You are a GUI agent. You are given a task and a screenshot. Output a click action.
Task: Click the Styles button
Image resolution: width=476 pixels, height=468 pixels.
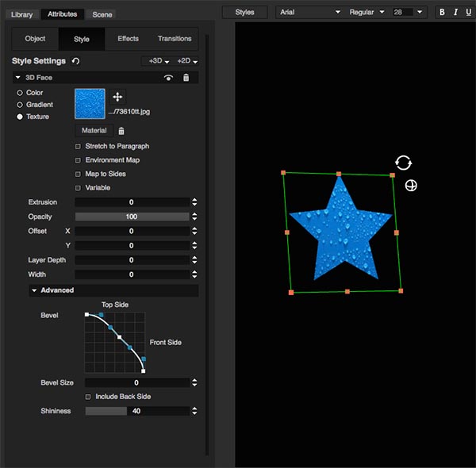click(x=244, y=12)
